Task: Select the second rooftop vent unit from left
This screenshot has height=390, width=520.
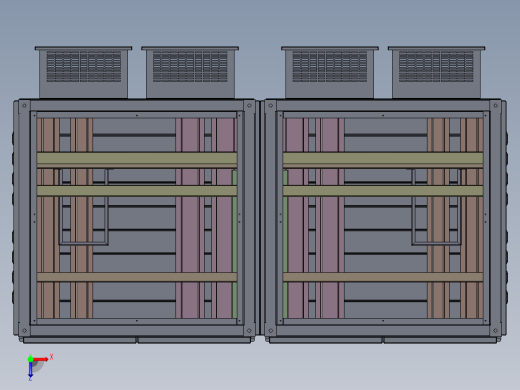Action: pos(190,72)
